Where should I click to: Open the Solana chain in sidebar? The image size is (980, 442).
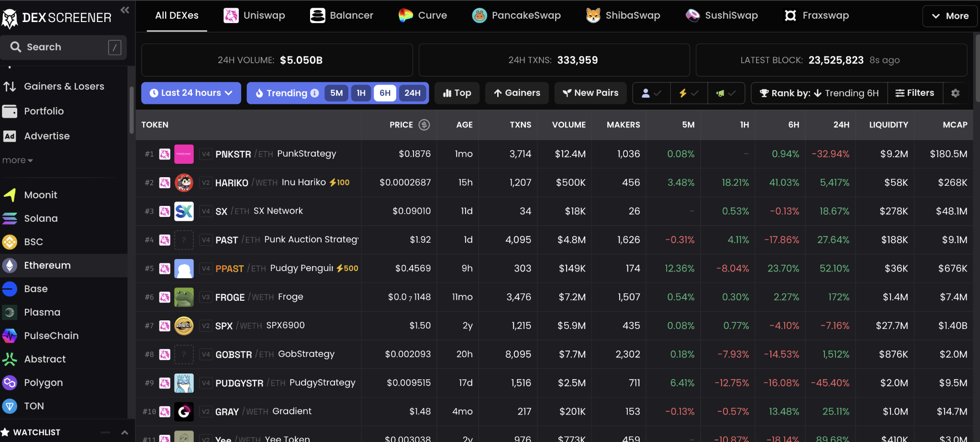(x=41, y=218)
